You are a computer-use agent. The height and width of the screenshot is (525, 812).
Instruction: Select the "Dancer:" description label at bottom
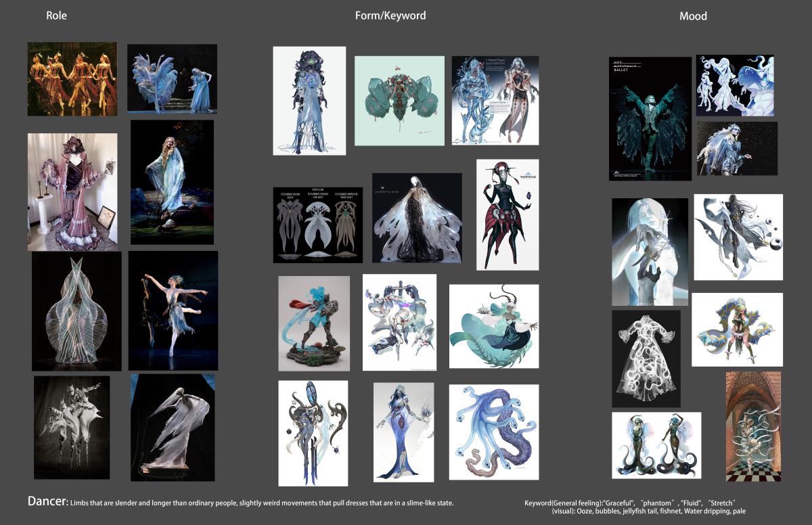click(47, 502)
